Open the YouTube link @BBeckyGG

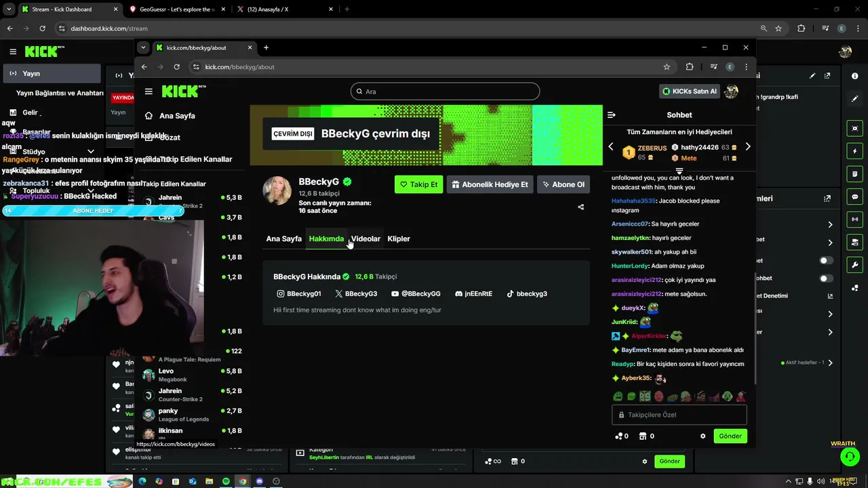[416, 293]
